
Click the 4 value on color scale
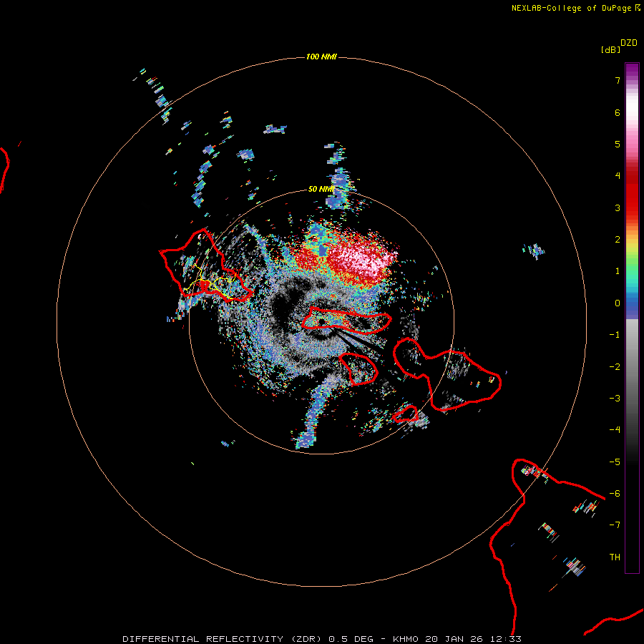pyautogui.click(x=618, y=176)
